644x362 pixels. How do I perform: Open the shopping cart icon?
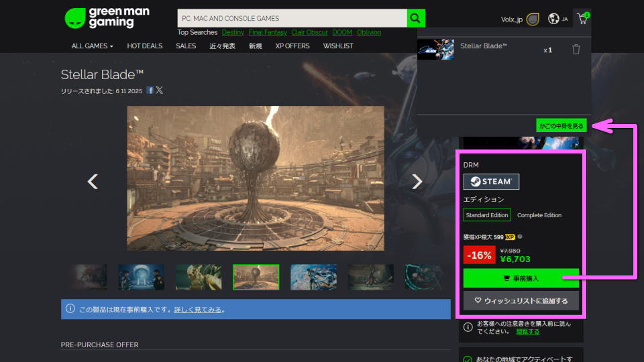click(583, 19)
